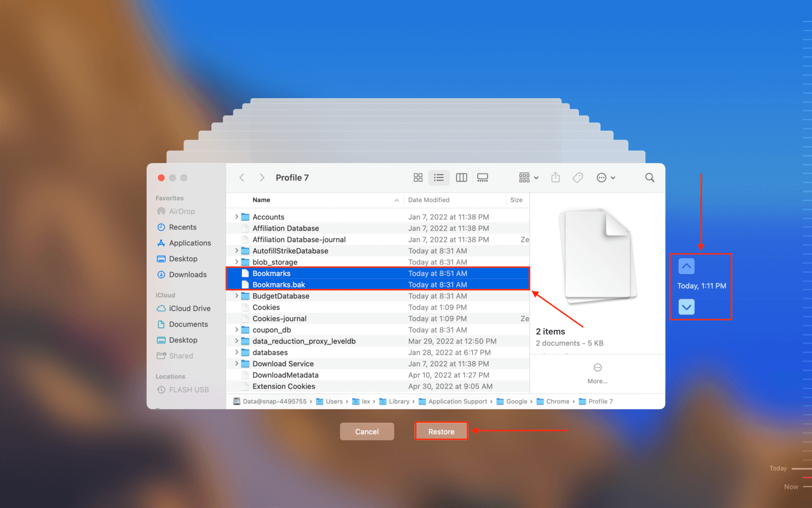Open the Share icon in toolbar
812x508 pixels.
point(555,178)
